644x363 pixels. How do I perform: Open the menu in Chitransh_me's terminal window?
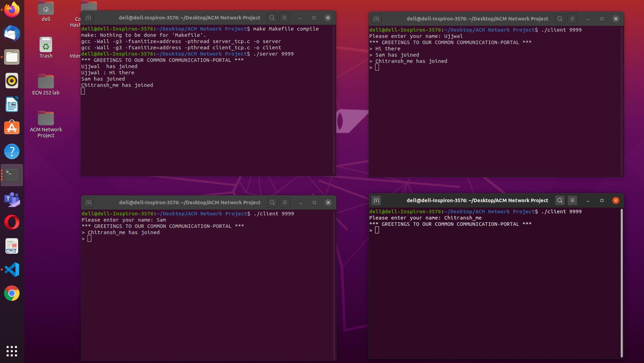point(572,200)
